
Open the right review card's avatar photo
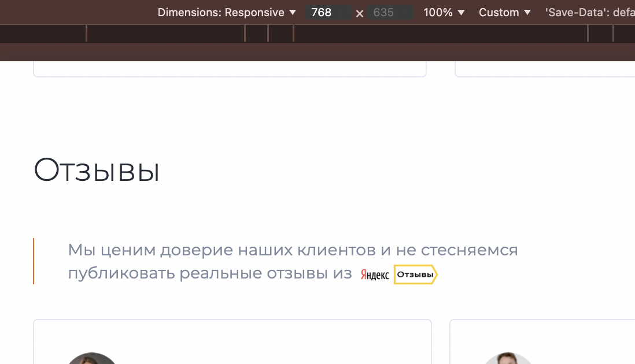(508, 358)
